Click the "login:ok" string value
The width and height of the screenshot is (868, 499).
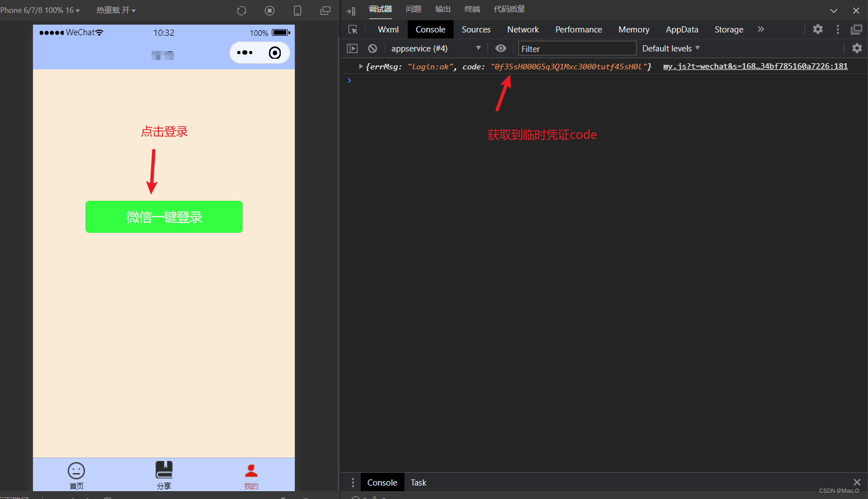(430, 67)
